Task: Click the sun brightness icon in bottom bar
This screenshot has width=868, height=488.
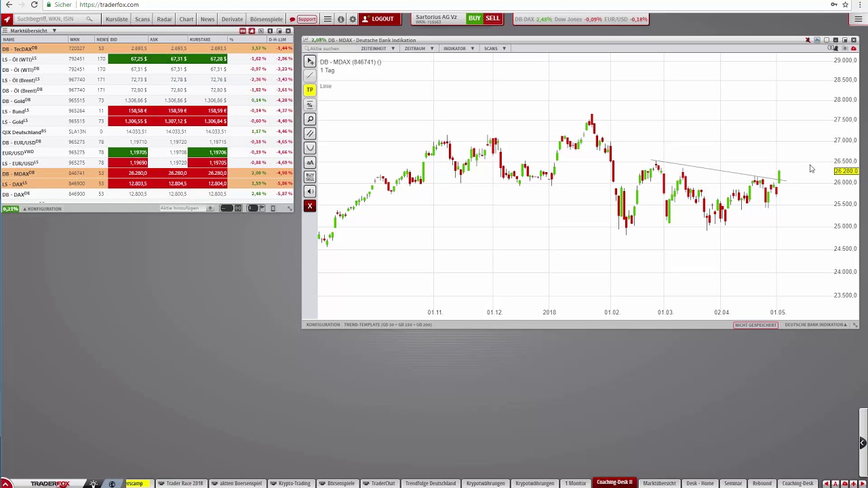Action: click(93, 483)
